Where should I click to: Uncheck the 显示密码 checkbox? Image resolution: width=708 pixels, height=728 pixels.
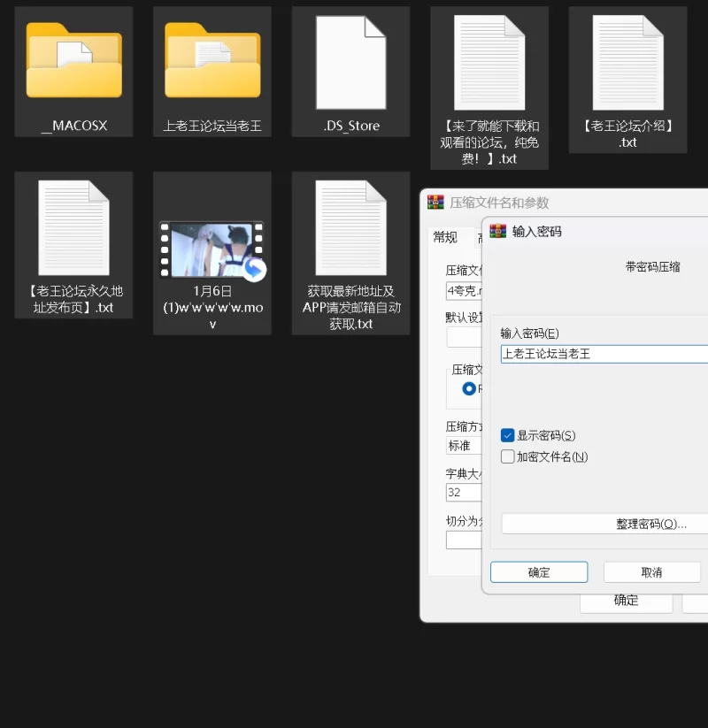(x=507, y=435)
